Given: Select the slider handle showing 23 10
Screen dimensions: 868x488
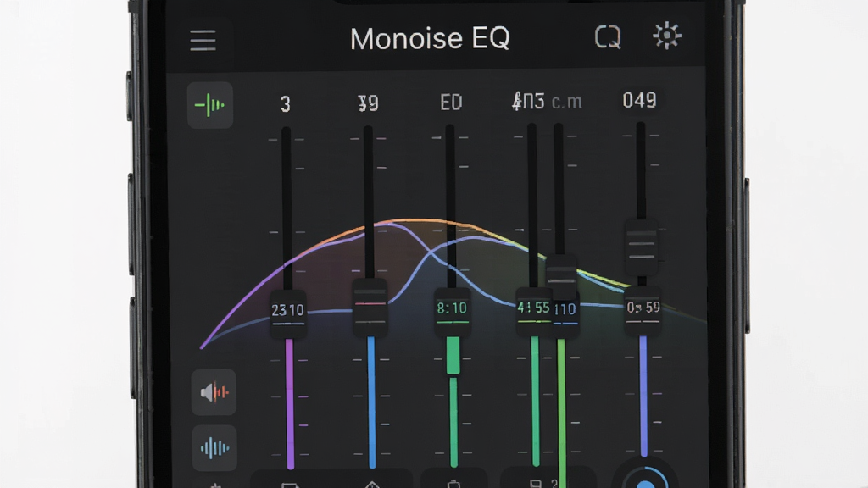Looking at the screenshot, I should (x=288, y=313).
